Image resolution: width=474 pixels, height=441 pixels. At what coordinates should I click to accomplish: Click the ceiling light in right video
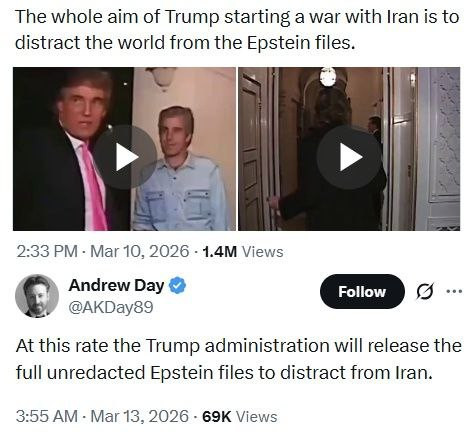pos(328,77)
